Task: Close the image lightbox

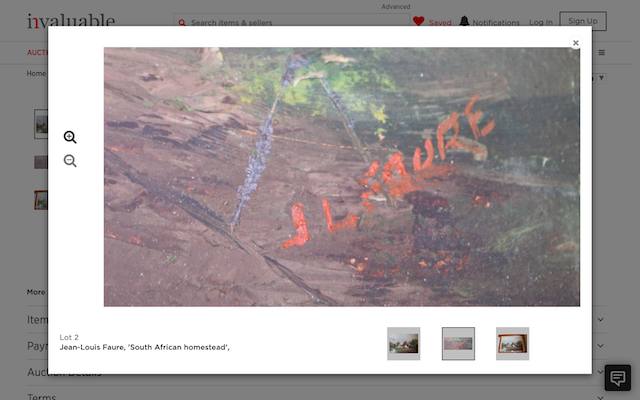Action: 575,43
